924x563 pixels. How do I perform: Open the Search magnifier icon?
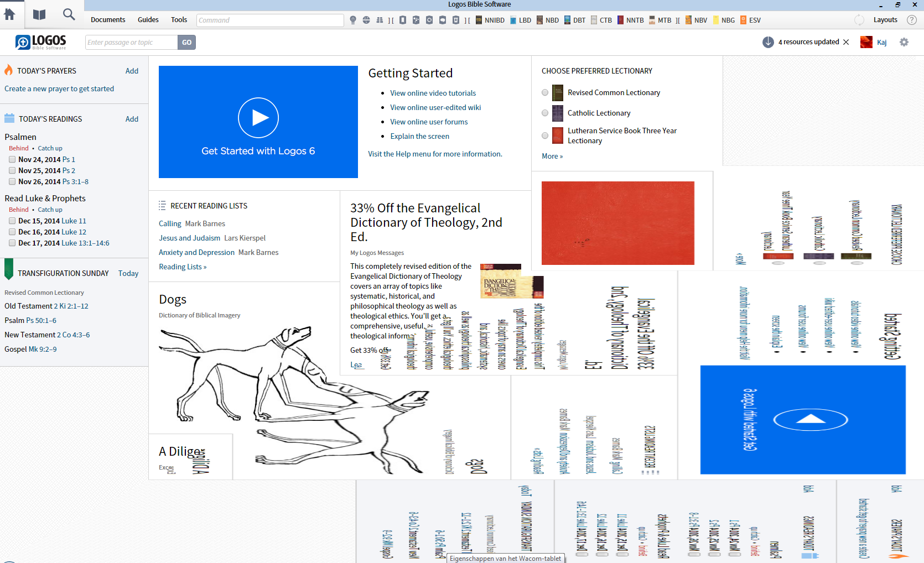69,14
